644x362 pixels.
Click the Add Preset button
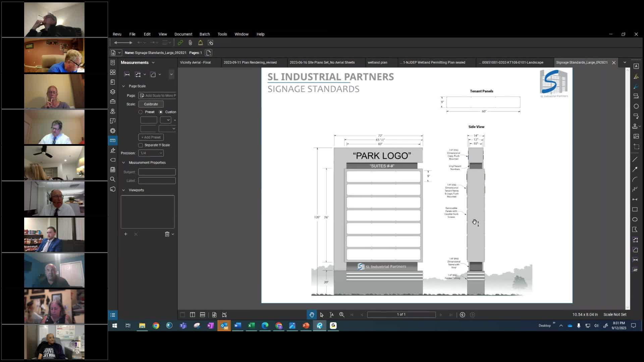pos(151,137)
